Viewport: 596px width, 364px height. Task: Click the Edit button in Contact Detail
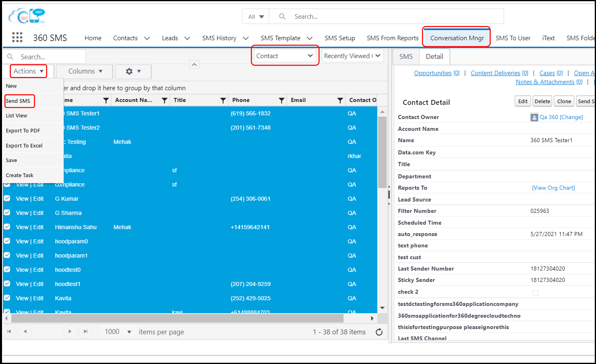(523, 101)
